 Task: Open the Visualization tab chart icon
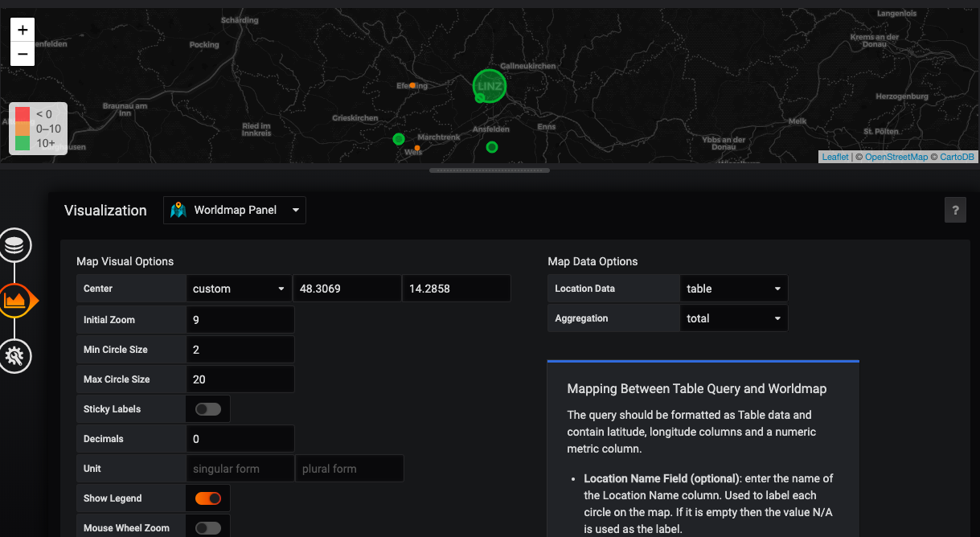(x=16, y=301)
